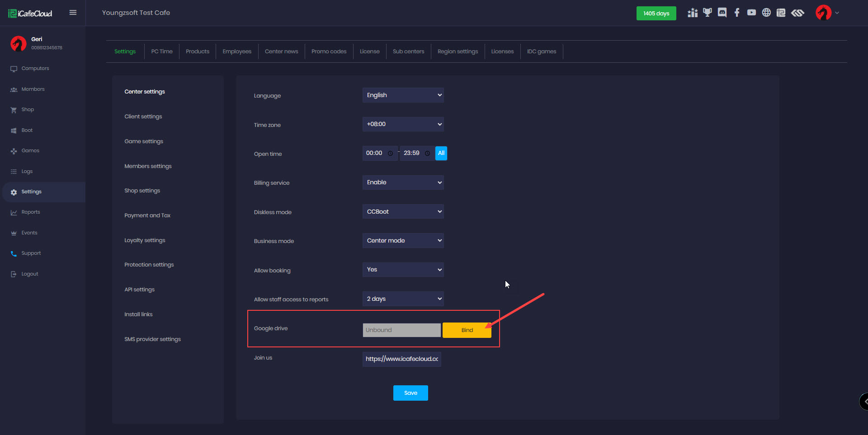Click the Join us URL field

pyautogui.click(x=401, y=359)
